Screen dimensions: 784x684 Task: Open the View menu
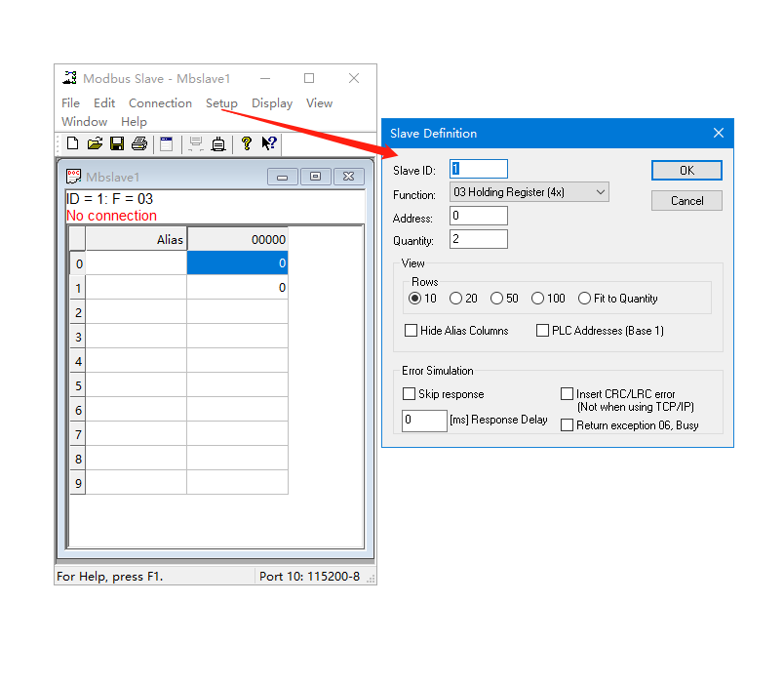(320, 103)
